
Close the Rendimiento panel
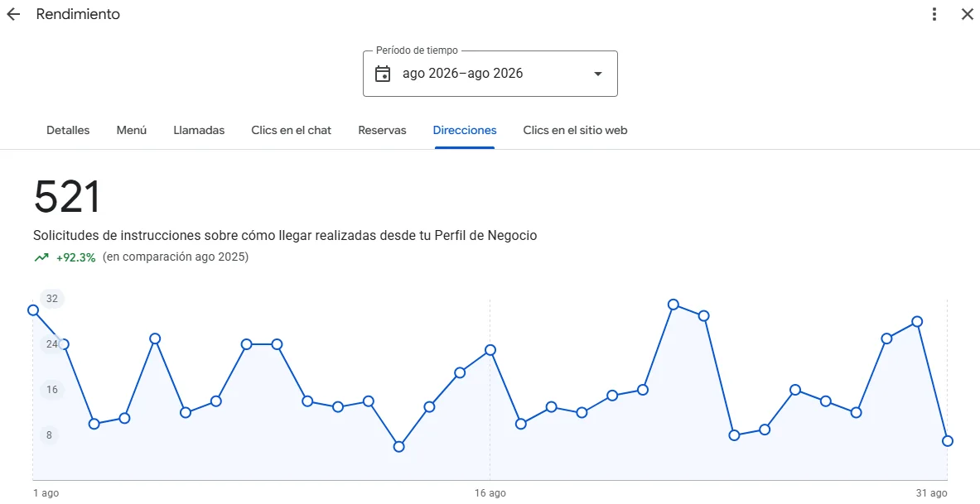click(967, 14)
